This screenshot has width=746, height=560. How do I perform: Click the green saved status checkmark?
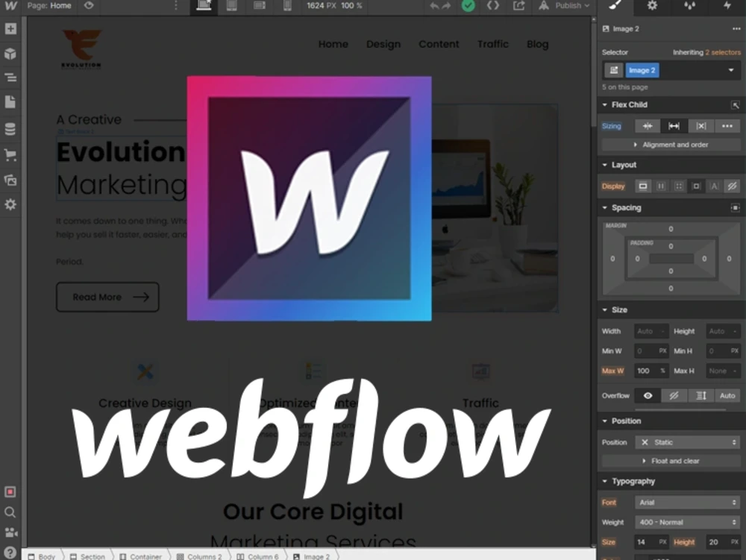[468, 6]
